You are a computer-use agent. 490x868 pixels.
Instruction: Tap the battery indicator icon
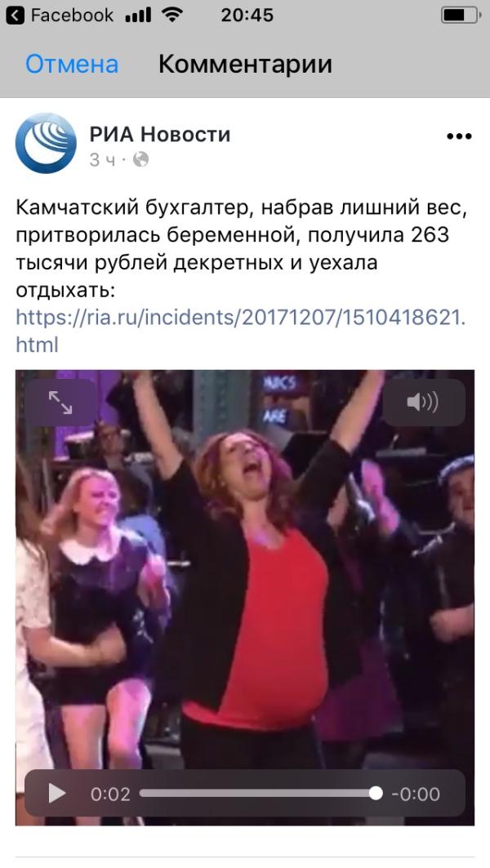[460, 16]
